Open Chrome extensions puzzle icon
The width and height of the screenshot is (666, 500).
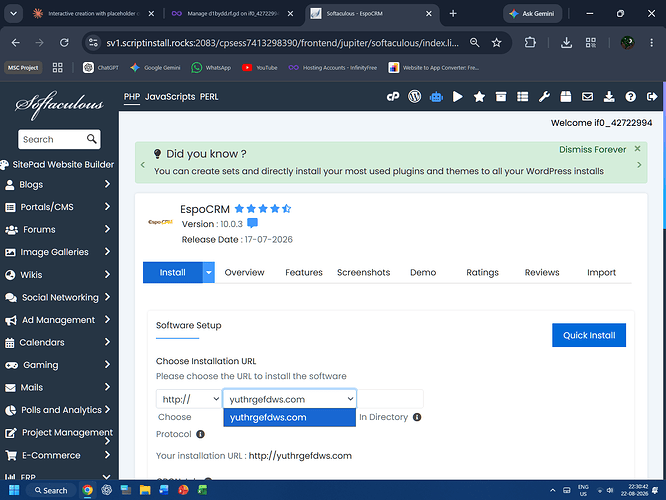pyautogui.click(x=530, y=42)
